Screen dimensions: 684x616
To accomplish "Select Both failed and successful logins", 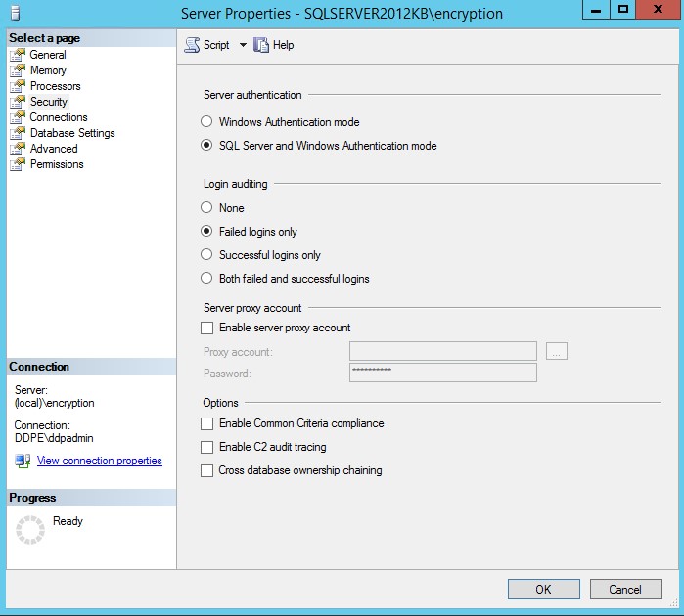I will click(206, 278).
